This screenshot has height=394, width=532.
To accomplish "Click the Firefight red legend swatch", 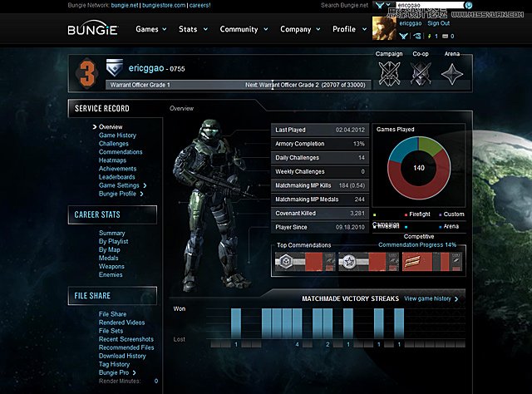I will [406, 214].
